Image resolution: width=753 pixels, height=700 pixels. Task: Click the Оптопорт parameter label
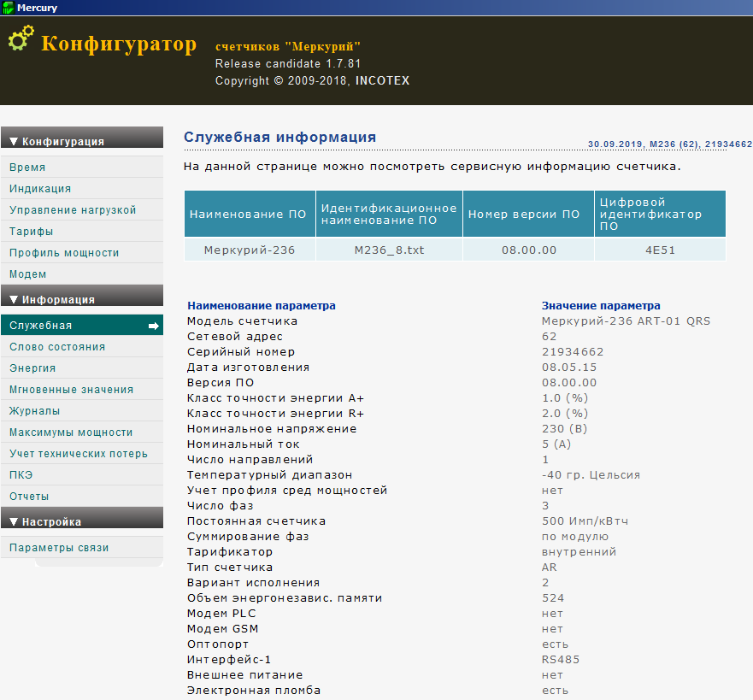(x=218, y=644)
